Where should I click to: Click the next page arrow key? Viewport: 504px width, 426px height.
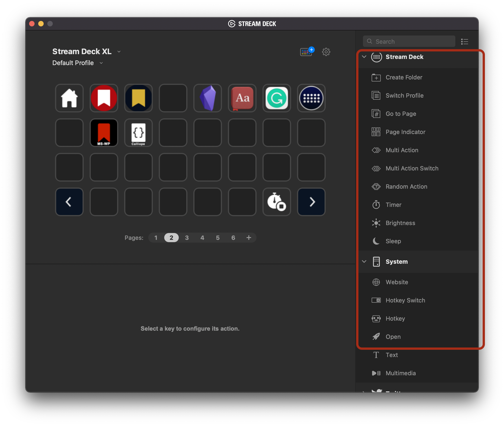pos(311,202)
